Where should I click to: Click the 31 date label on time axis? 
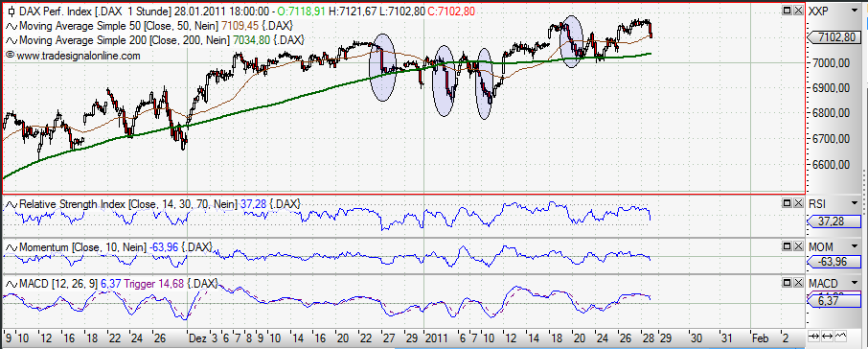pyautogui.click(x=728, y=337)
